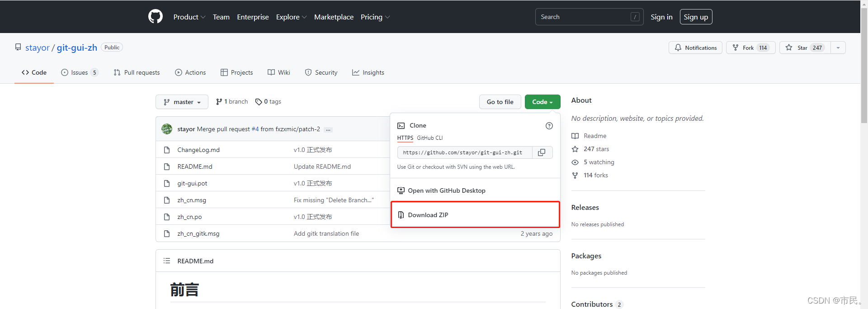Click the file icon next to zh_cn_gitk.msg

(x=167, y=233)
